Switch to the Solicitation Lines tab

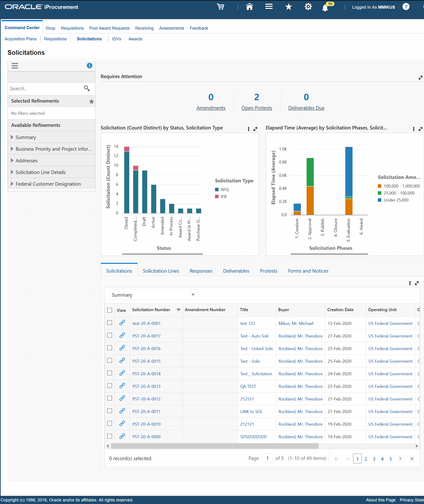point(161,271)
